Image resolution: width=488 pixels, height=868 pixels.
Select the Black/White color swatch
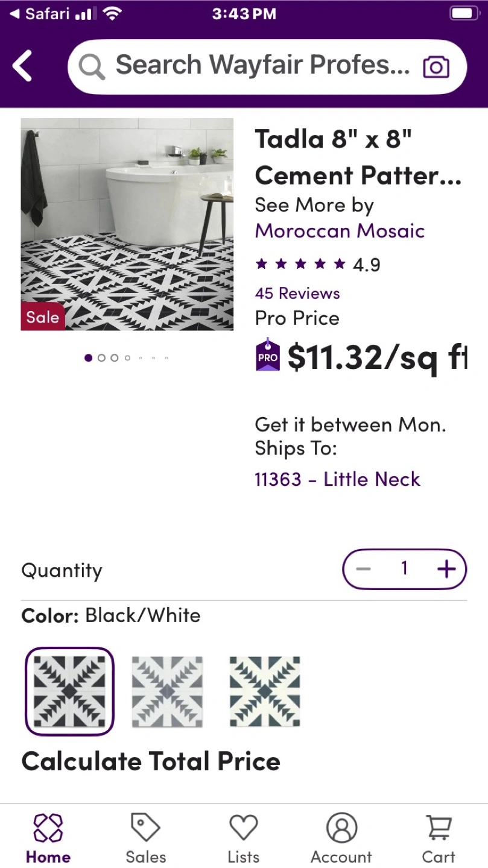pyautogui.click(x=69, y=691)
